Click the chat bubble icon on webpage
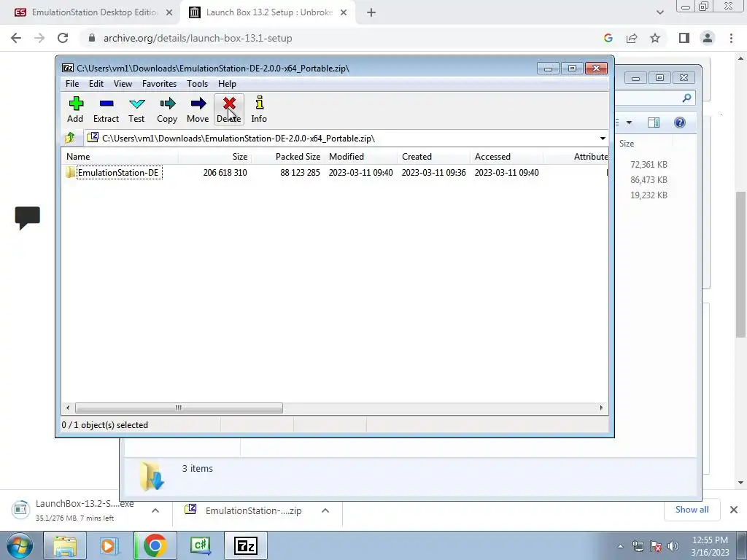The width and height of the screenshot is (747, 560). coord(27,218)
